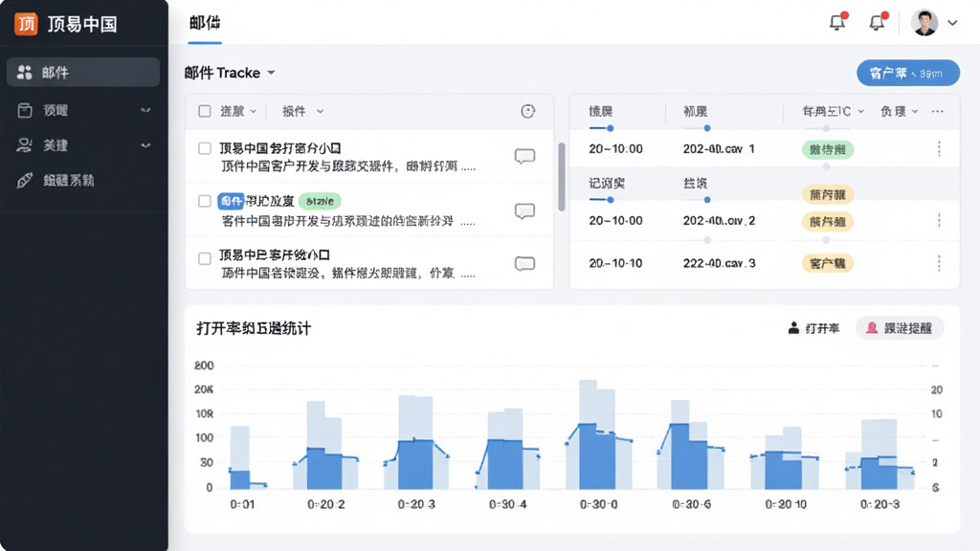980x551 pixels.
Task: Click the dark blue bar above 0:20 3
Action: click(415, 465)
